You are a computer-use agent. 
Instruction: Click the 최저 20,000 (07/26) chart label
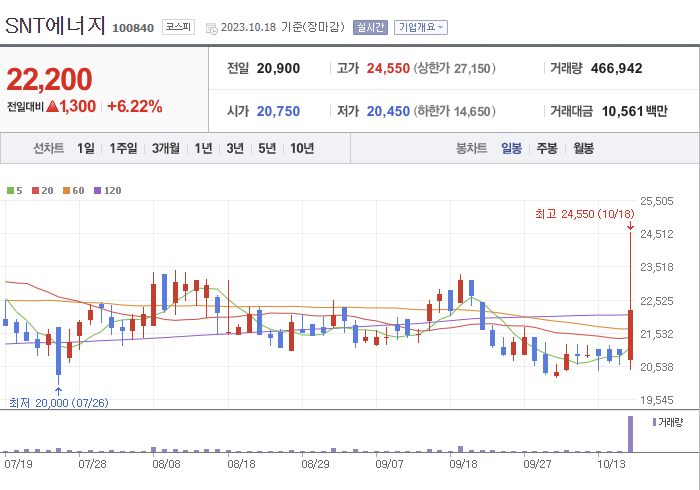(x=58, y=403)
